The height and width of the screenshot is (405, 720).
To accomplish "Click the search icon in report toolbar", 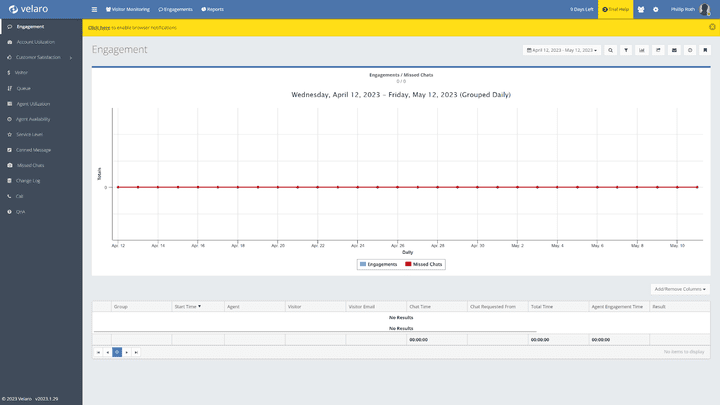I will (x=610, y=49).
